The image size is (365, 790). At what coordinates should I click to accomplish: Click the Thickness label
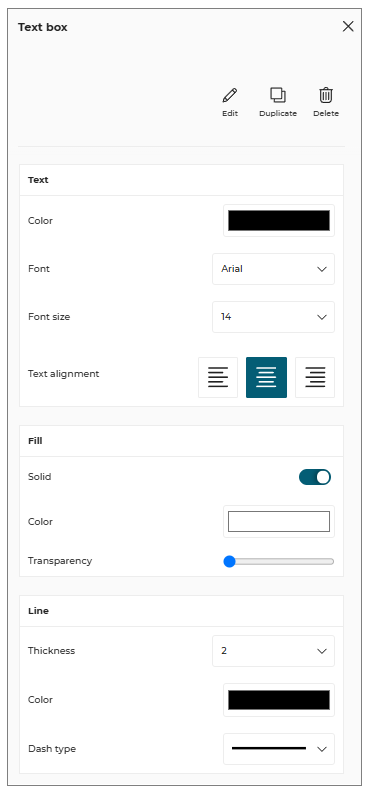pos(51,650)
